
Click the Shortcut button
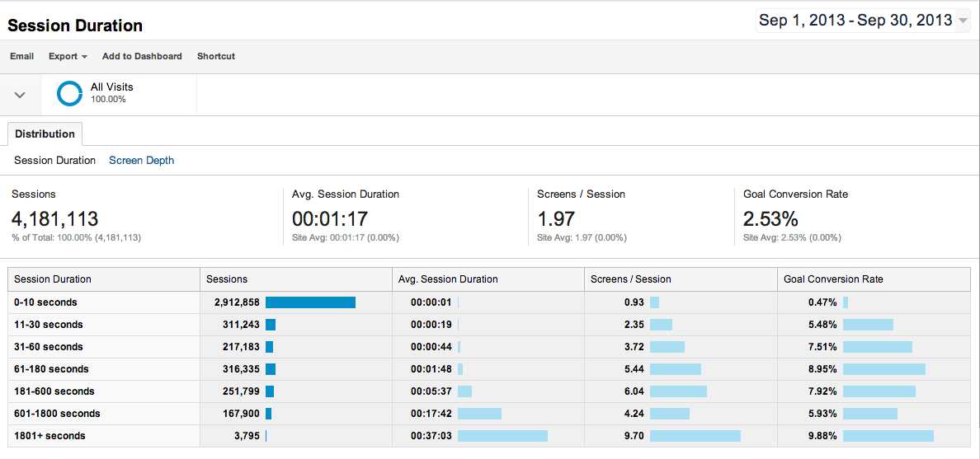(x=216, y=56)
